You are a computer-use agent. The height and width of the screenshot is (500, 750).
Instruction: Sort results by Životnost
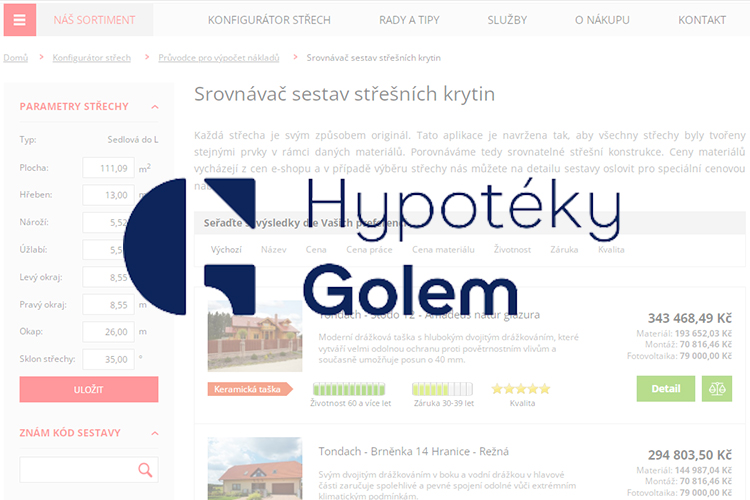pyautogui.click(x=512, y=249)
